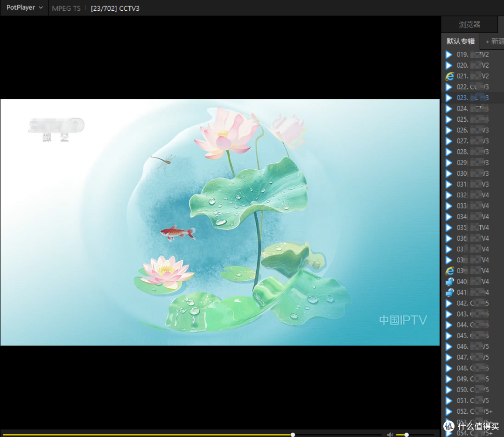Click the play icon of entry 025
Screen dimensions: 504x437
click(x=449, y=119)
